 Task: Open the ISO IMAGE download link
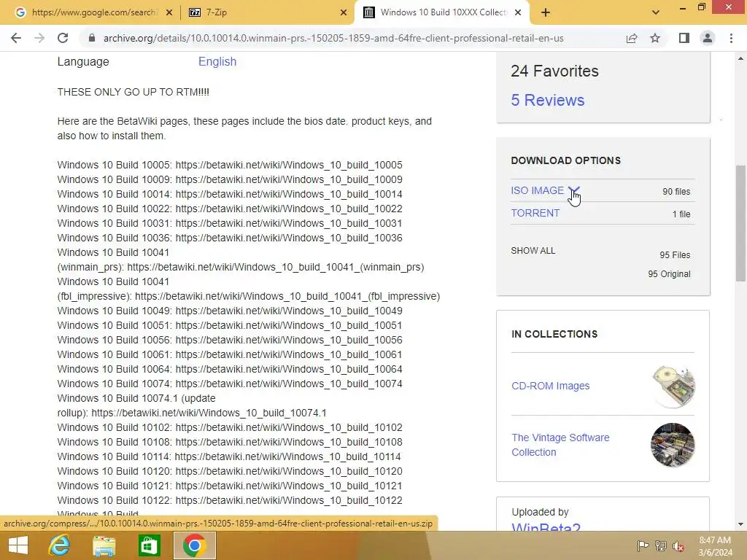[x=538, y=190]
